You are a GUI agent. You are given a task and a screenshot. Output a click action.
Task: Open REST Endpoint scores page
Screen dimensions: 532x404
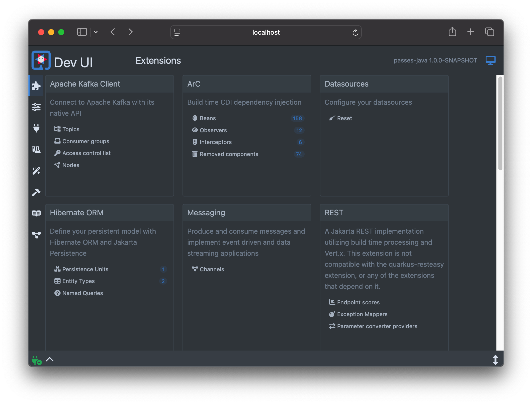coord(358,302)
